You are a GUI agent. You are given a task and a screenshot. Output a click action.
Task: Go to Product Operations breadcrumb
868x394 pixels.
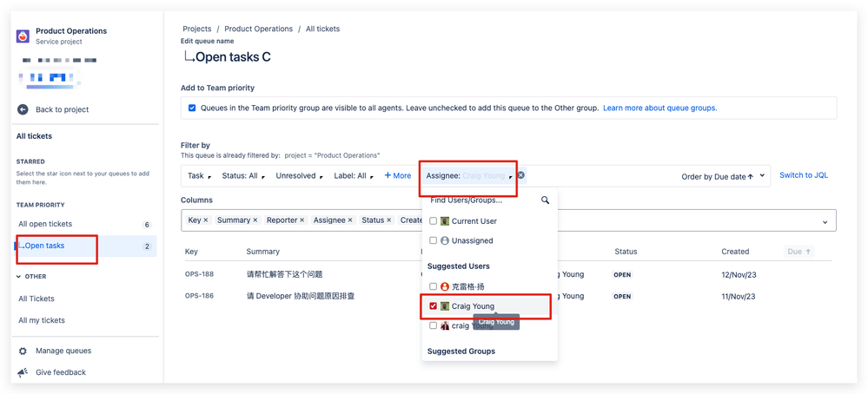click(259, 29)
